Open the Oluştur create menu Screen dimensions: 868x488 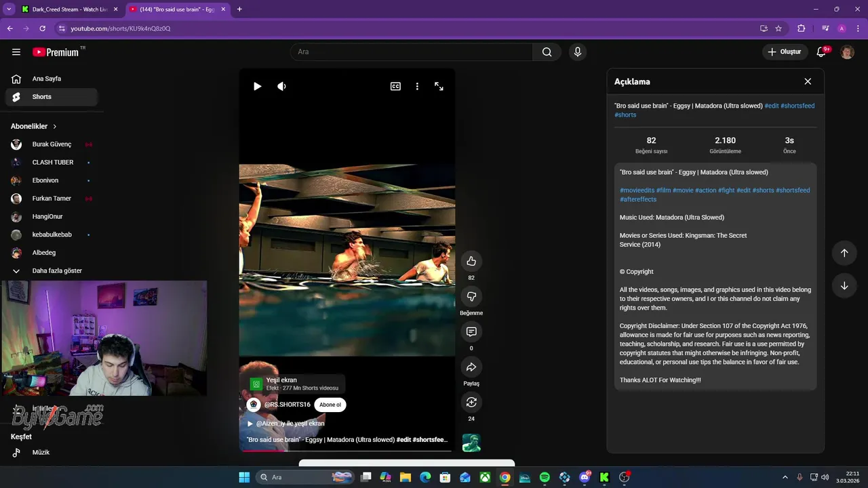[x=785, y=52]
